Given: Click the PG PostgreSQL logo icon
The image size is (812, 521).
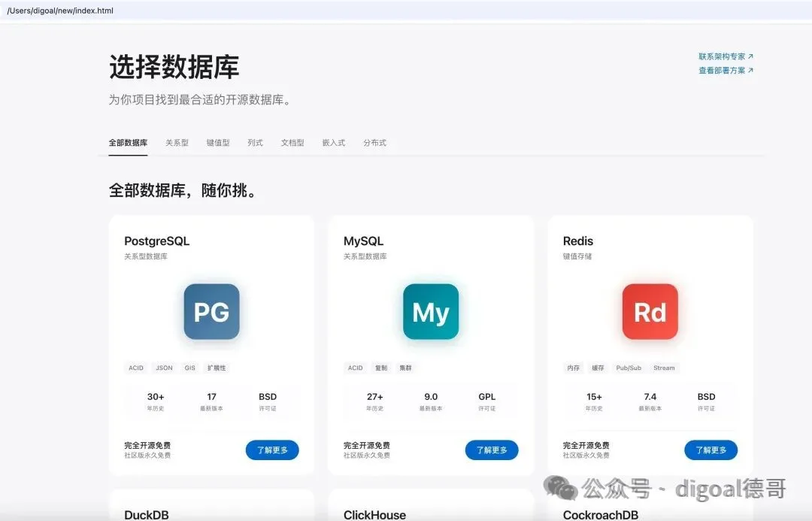Looking at the screenshot, I should [212, 312].
